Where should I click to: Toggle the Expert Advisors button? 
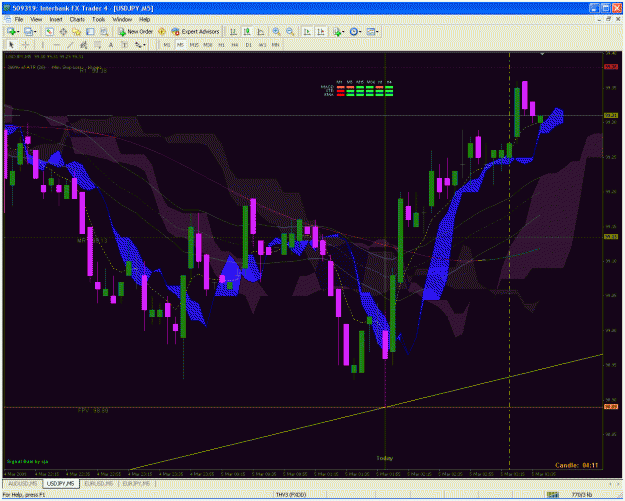pyautogui.click(x=195, y=31)
